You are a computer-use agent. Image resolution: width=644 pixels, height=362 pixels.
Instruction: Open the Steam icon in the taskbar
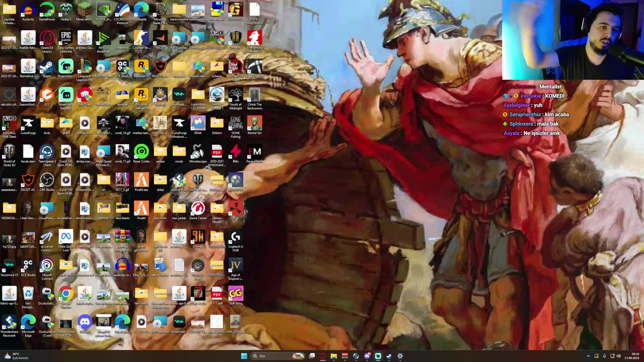[x=389, y=356]
